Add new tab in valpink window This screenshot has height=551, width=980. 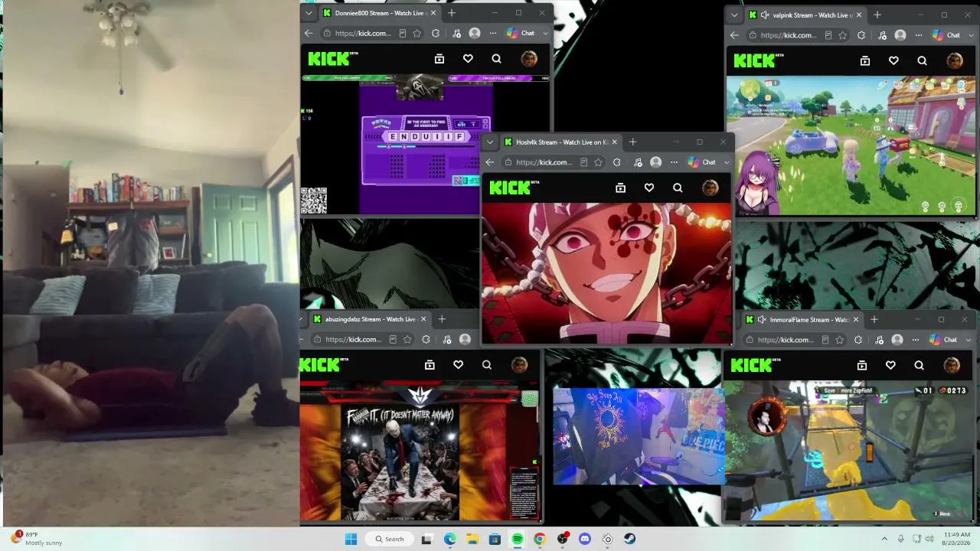(877, 15)
